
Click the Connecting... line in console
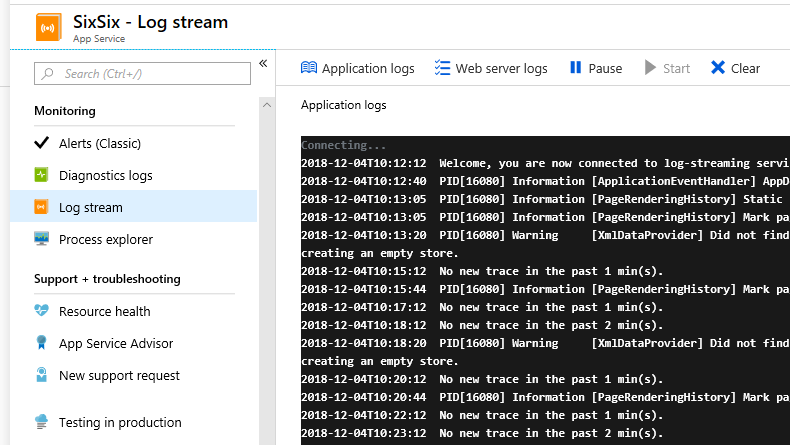344,145
